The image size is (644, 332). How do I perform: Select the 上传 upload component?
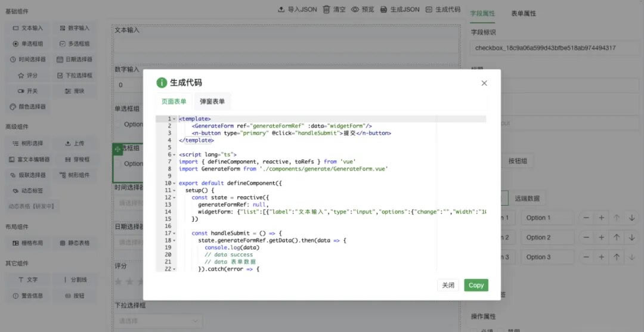point(75,144)
